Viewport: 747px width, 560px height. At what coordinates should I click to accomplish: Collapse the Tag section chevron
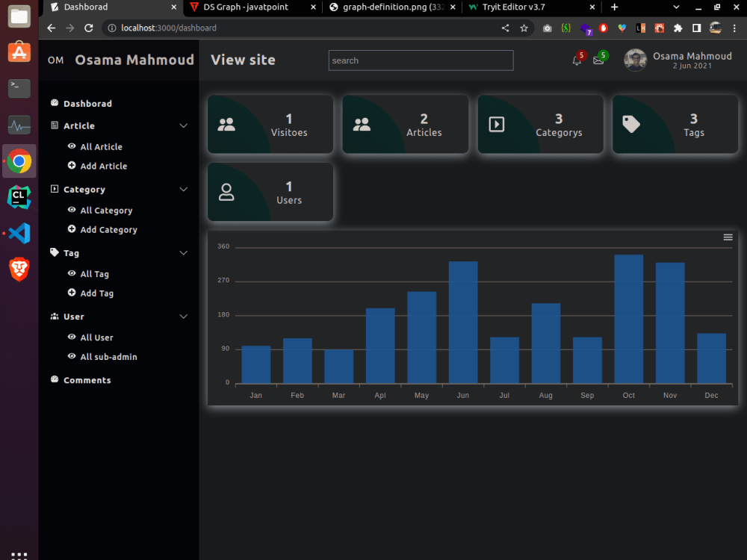click(x=184, y=253)
